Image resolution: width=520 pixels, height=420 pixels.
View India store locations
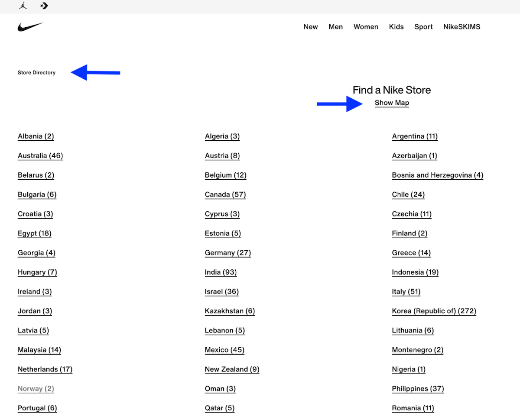pos(221,272)
